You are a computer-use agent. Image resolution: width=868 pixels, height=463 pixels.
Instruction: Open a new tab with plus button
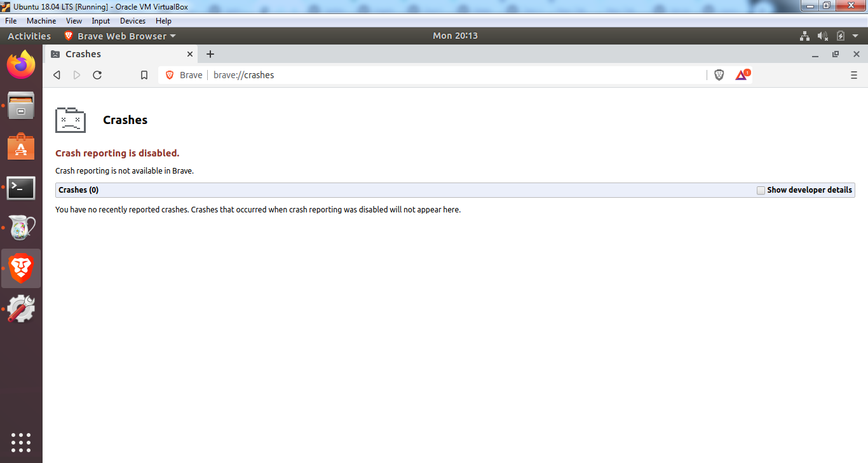[210, 54]
